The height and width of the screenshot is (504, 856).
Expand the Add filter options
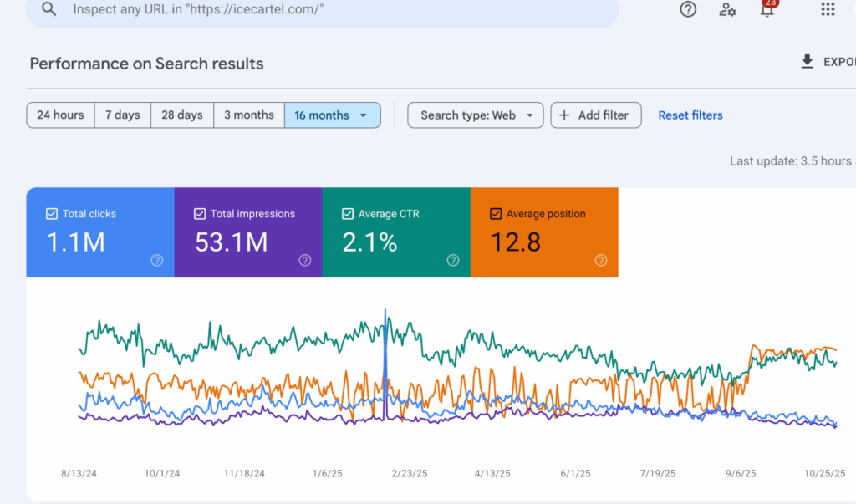click(595, 115)
